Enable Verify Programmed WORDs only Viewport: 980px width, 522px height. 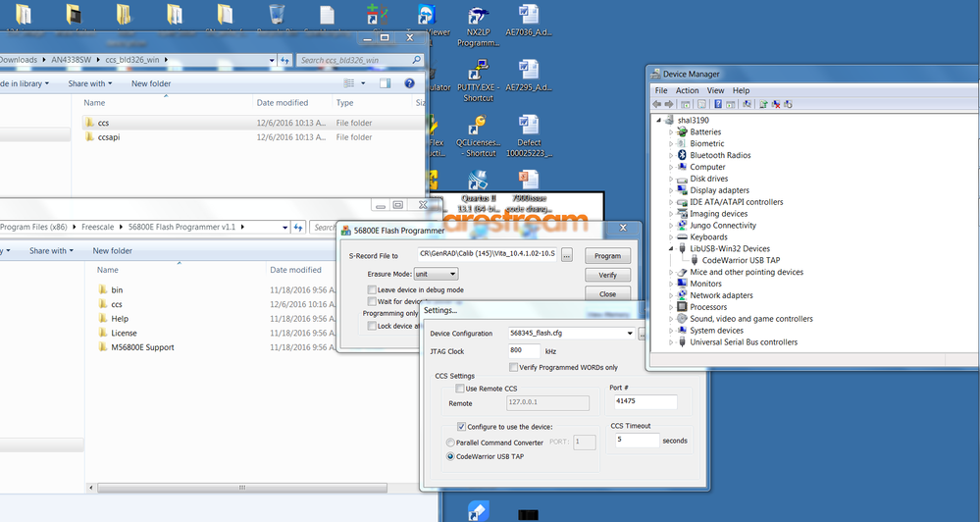click(x=513, y=367)
